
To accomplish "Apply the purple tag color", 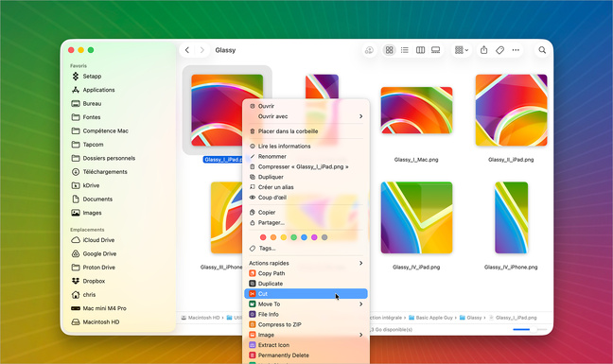I will (x=314, y=237).
